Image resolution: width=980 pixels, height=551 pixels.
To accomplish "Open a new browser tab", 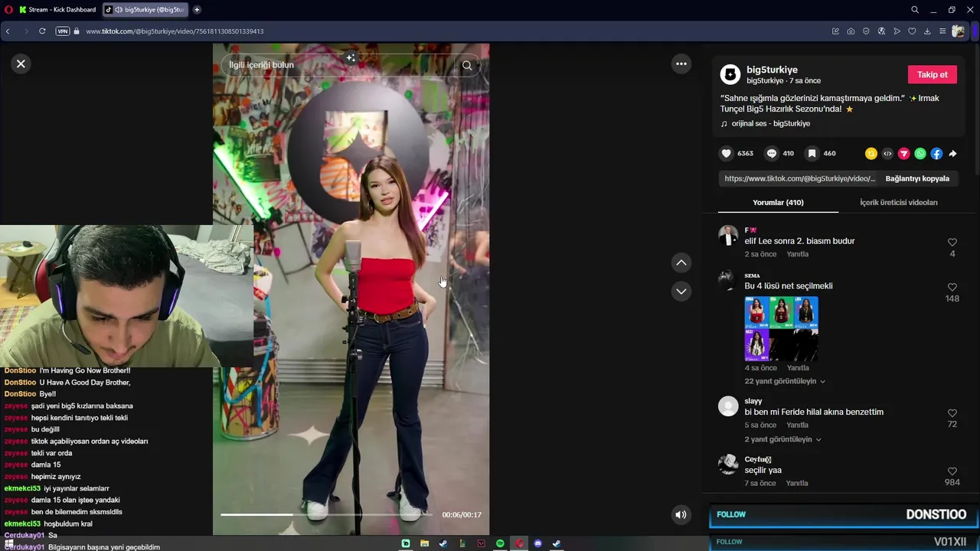I will 197,9.
